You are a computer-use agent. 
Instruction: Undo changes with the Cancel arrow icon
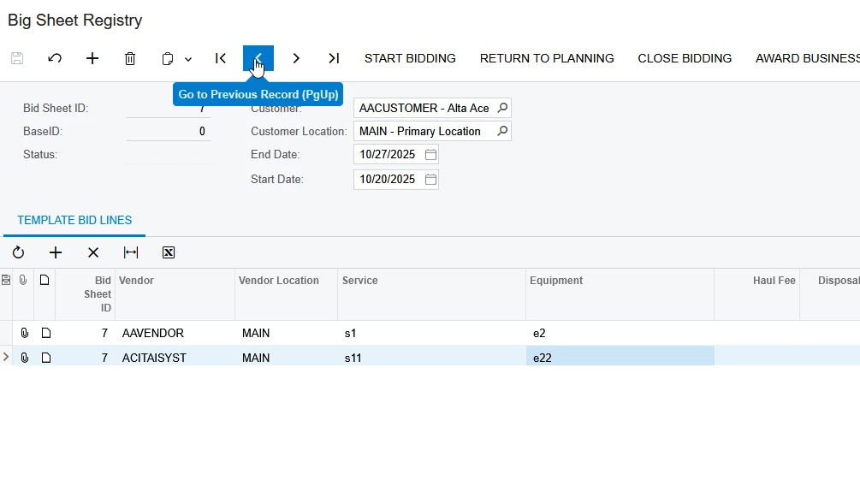54,58
